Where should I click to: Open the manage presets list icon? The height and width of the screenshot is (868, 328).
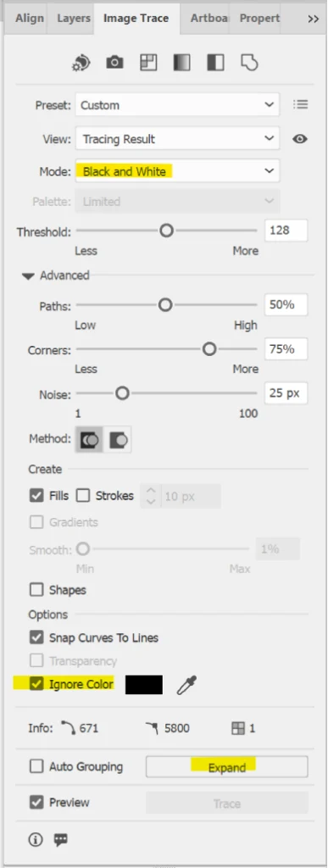click(x=300, y=104)
